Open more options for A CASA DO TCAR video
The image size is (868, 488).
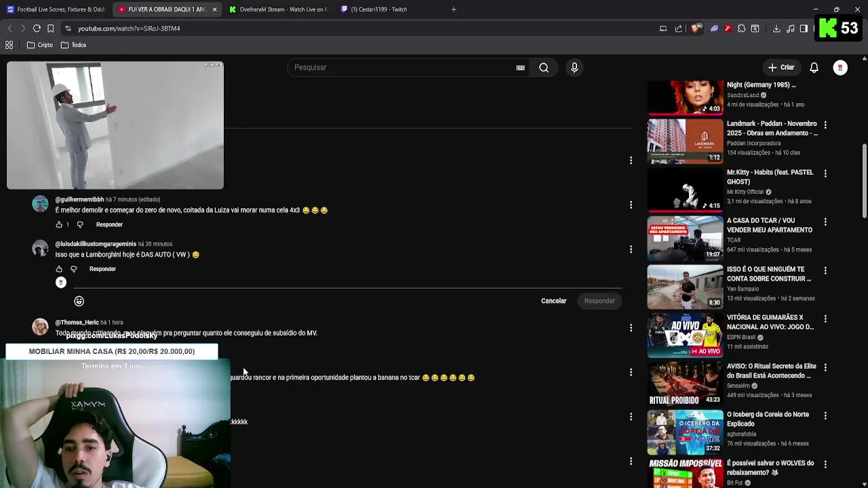pyautogui.click(x=825, y=222)
